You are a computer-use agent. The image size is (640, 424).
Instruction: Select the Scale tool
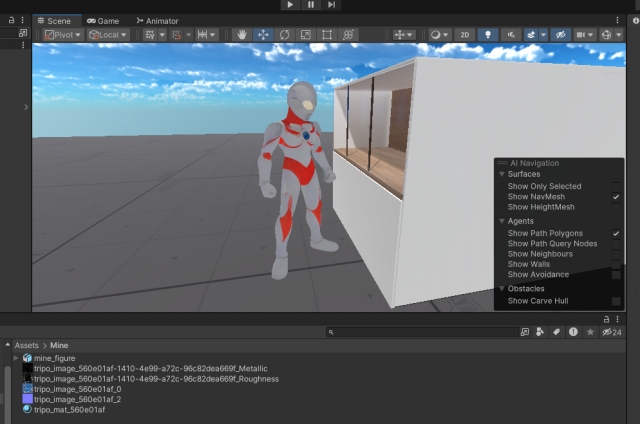[x=306, y=35]
